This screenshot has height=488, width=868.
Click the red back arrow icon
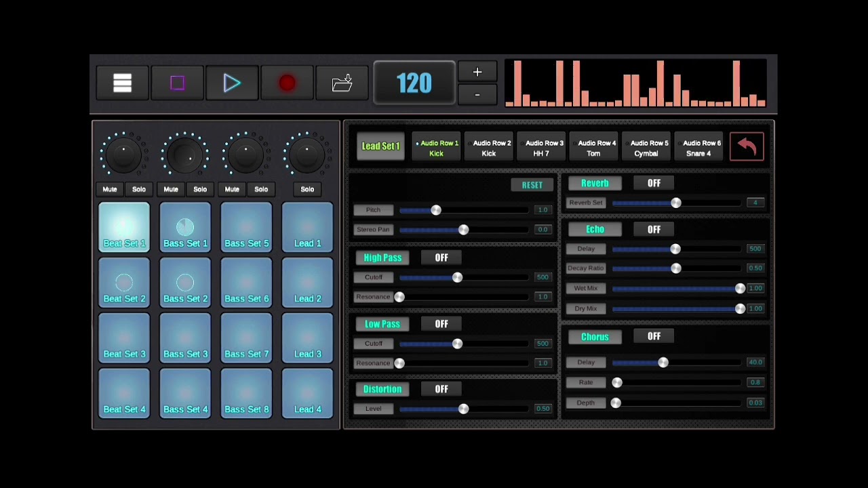[x=747, y=146]
